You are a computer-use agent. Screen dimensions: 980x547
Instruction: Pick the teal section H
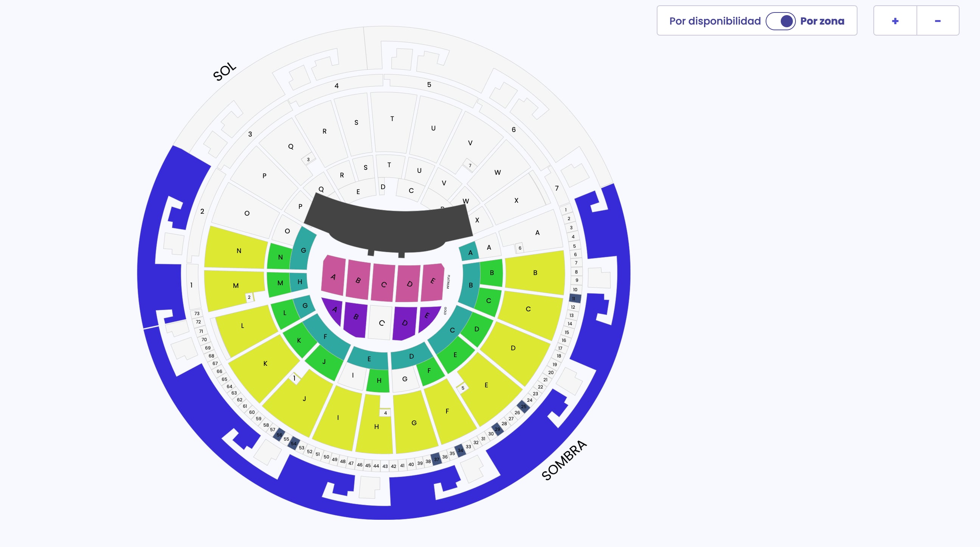point(299,282)
